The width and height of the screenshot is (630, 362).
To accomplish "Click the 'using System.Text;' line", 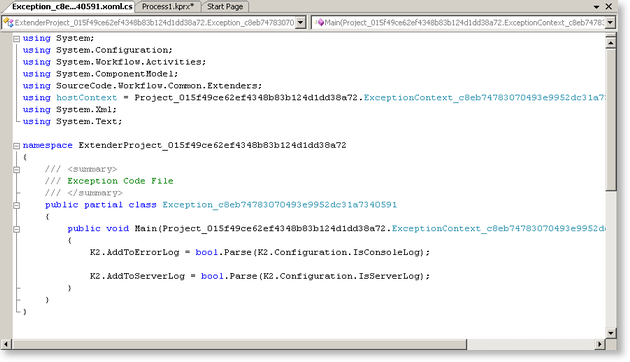I will (72, 122).
